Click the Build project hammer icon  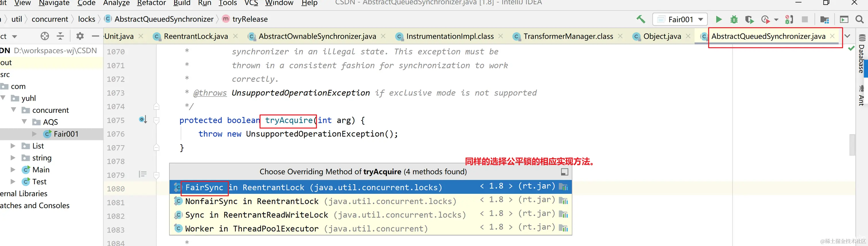click(x=641, y=19)
